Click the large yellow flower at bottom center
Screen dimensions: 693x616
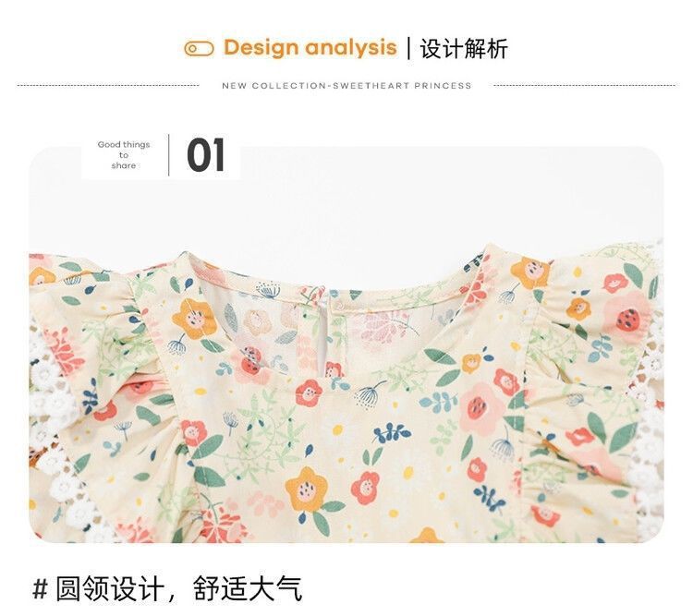(306, 489)
